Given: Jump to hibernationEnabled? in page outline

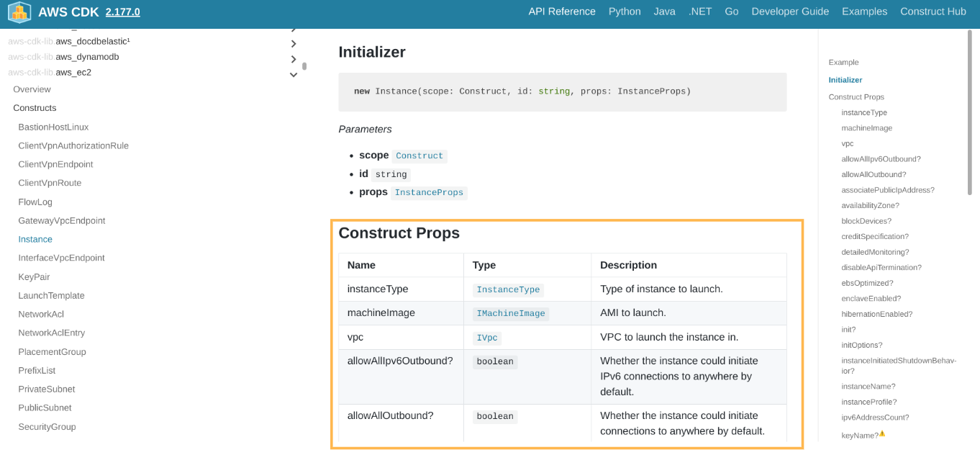Looking at the screenshot, I should point(876,314).
